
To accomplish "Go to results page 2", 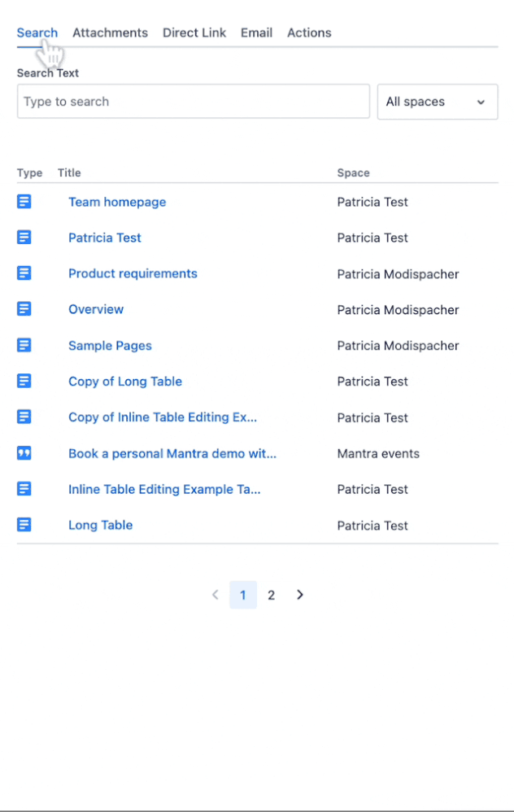I will (x=271, y=595).
